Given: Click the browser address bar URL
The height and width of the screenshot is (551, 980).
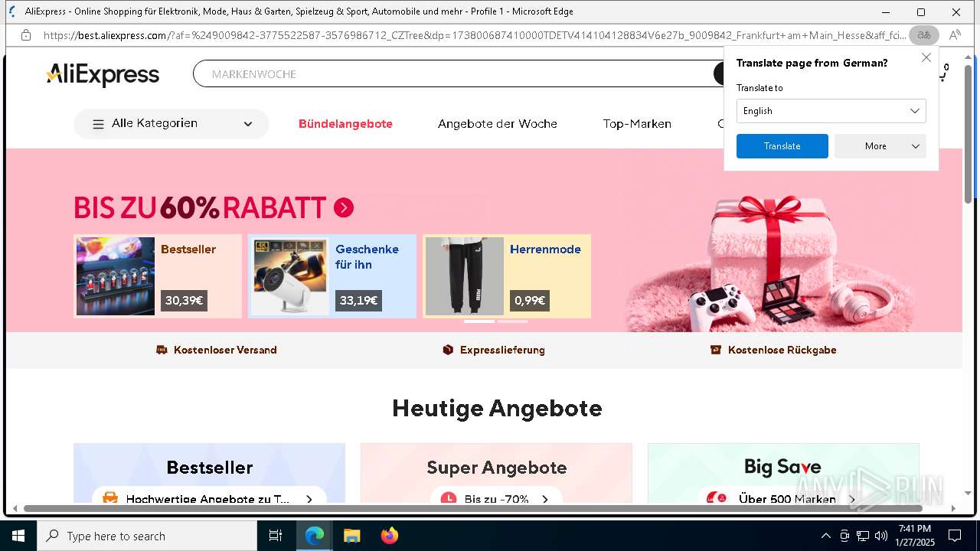Looking at the screenshot, I should click(x=475, y=35).
